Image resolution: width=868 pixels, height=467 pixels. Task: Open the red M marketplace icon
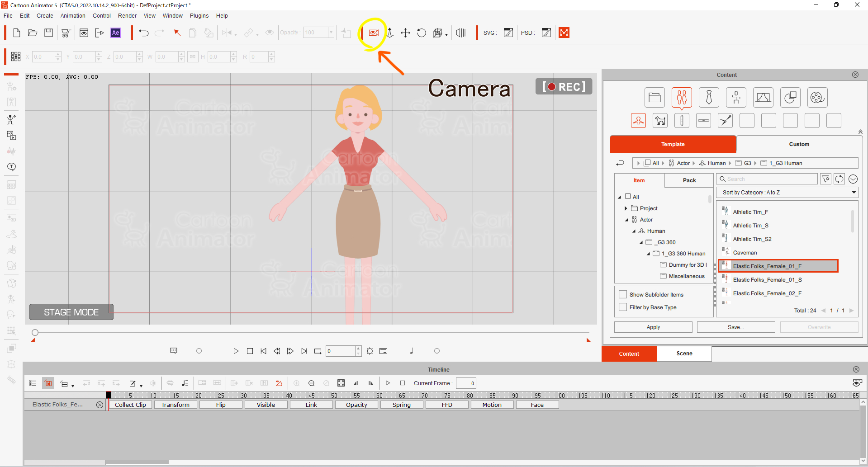click(564, 33)
